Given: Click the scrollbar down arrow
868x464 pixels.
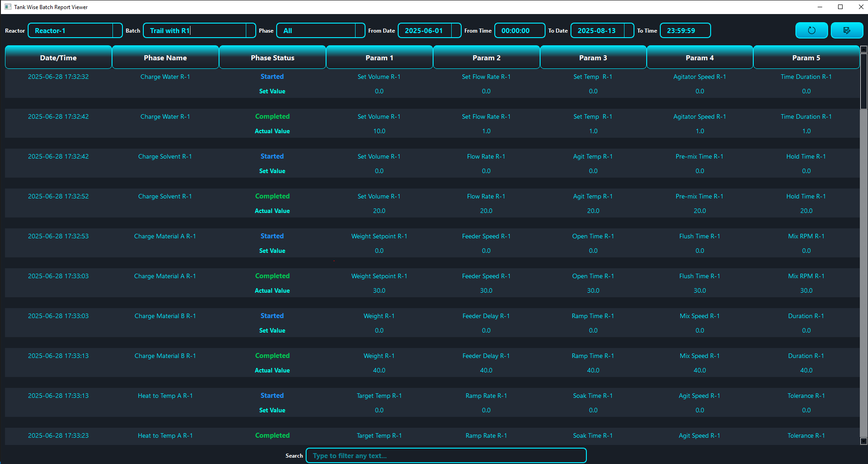Looking at the screenshot, I should 863,441.
